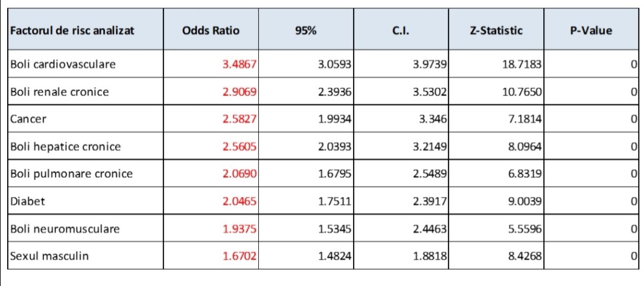The image size is (644, 286).
Task: Click the "Cancer" row label
Action: 28,119
